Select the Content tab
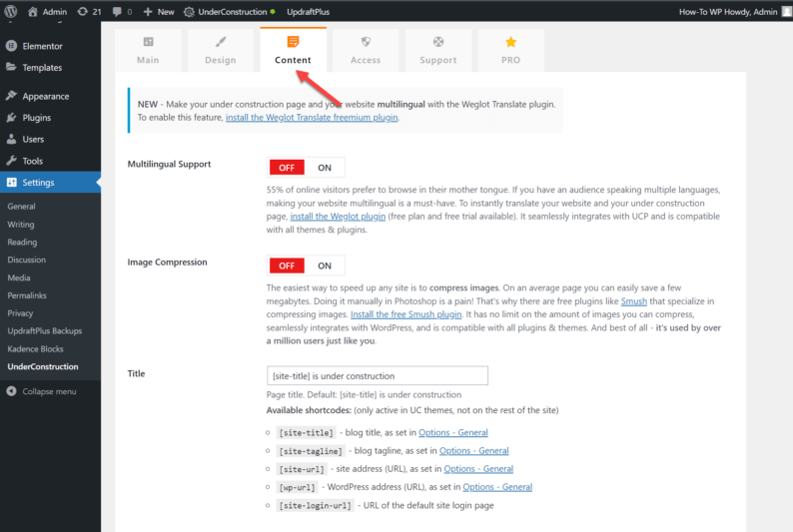The height and width of the screenshot is (532, 793). point(293,50)
